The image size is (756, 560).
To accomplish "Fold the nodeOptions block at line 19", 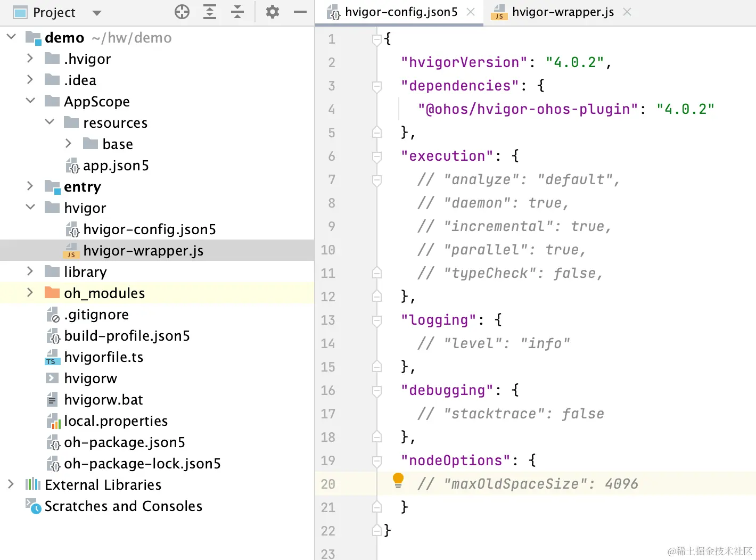I will pos(377,461).
